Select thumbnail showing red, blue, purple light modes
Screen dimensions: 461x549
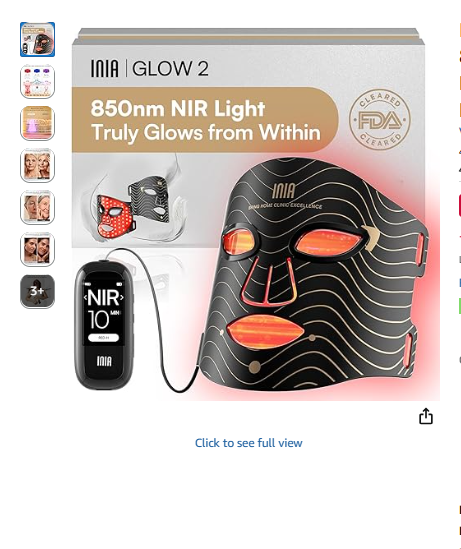click(37, 82)
